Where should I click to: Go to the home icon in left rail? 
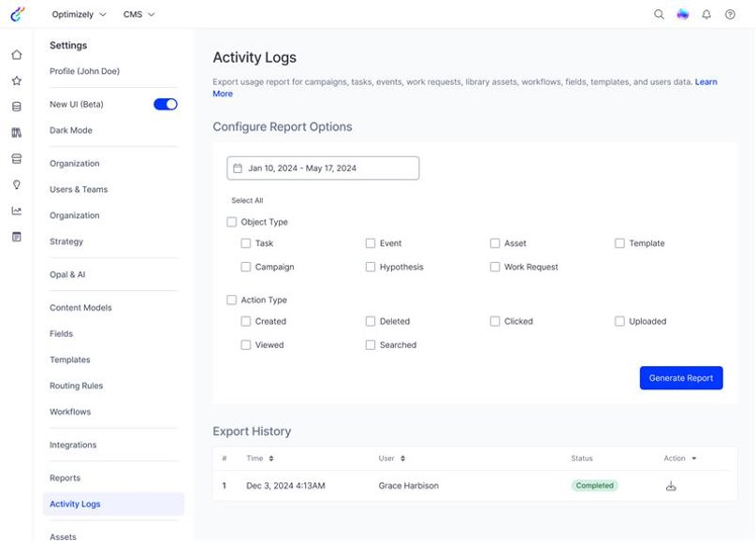(16, 55)
